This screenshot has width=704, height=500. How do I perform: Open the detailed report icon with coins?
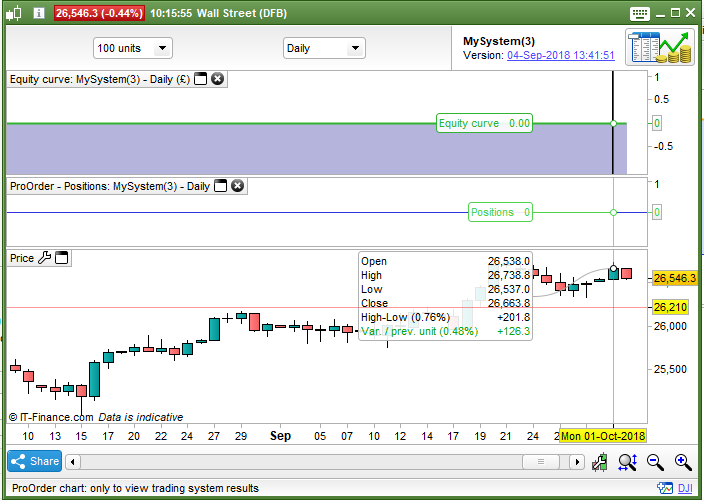[x=660, y=47]
